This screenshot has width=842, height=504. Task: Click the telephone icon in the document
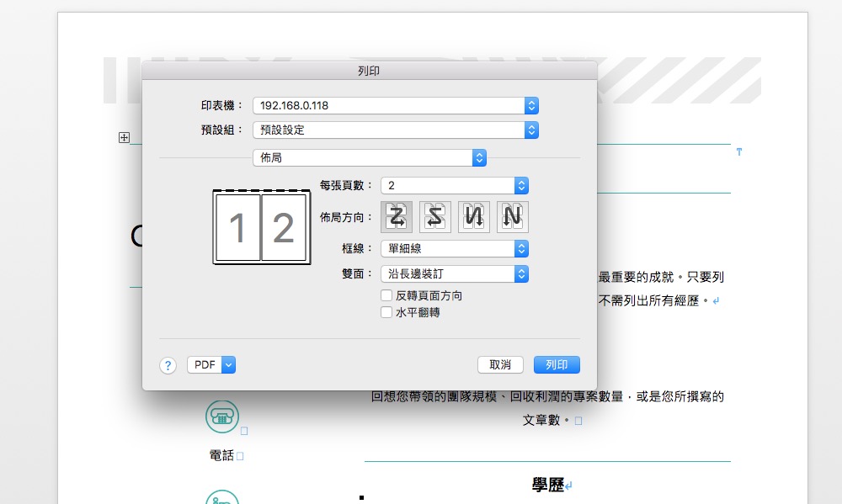(222, 416)
